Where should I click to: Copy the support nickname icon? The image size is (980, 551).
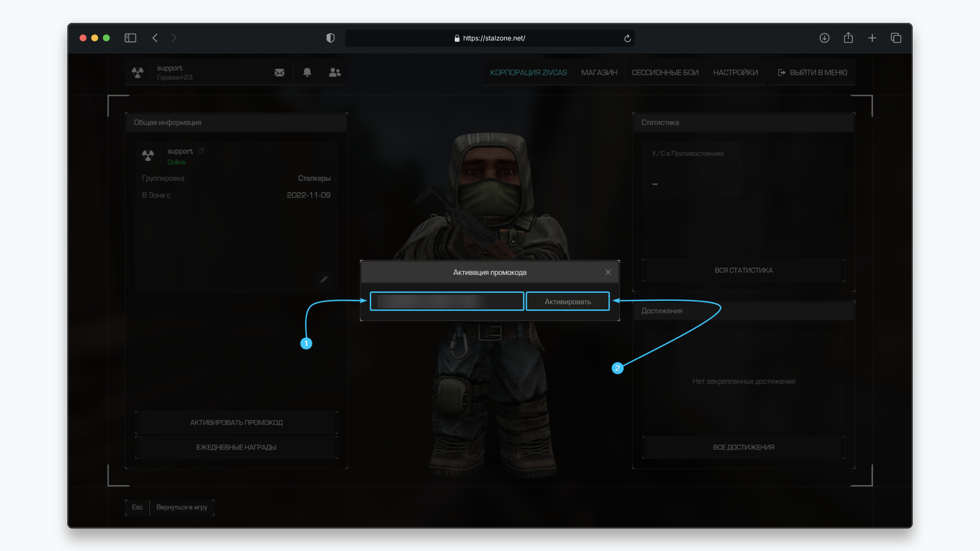click(201, 151)
